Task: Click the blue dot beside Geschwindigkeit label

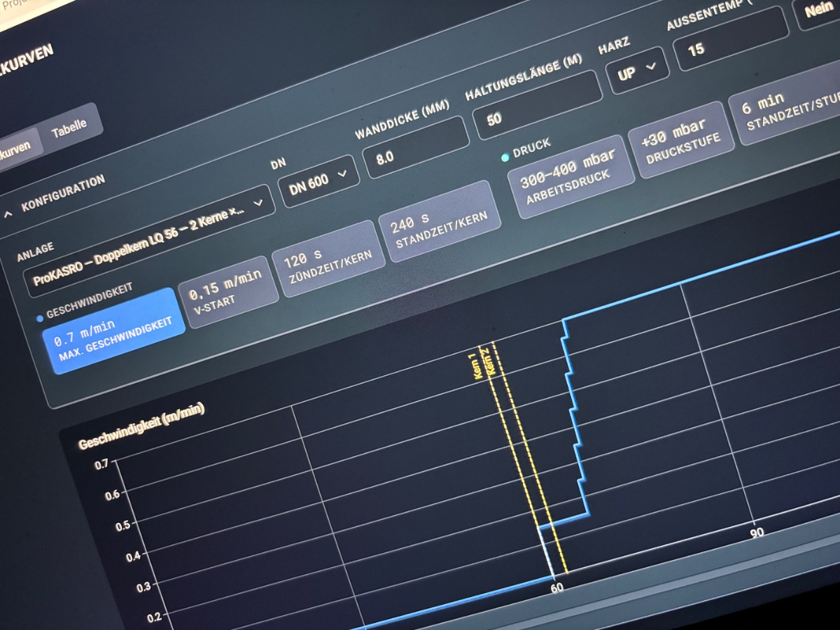Action: click(39, 318)
